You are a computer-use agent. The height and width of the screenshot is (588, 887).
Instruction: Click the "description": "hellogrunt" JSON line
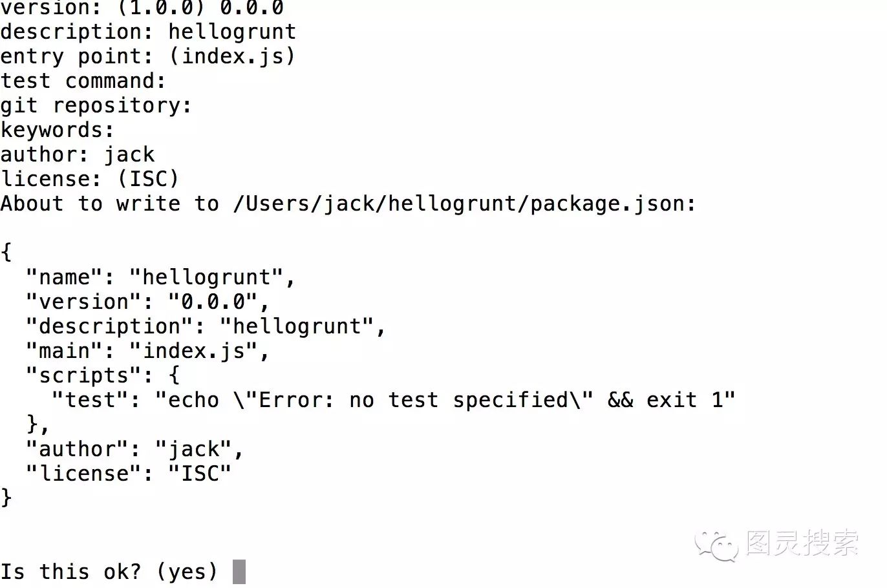[206, 326]
